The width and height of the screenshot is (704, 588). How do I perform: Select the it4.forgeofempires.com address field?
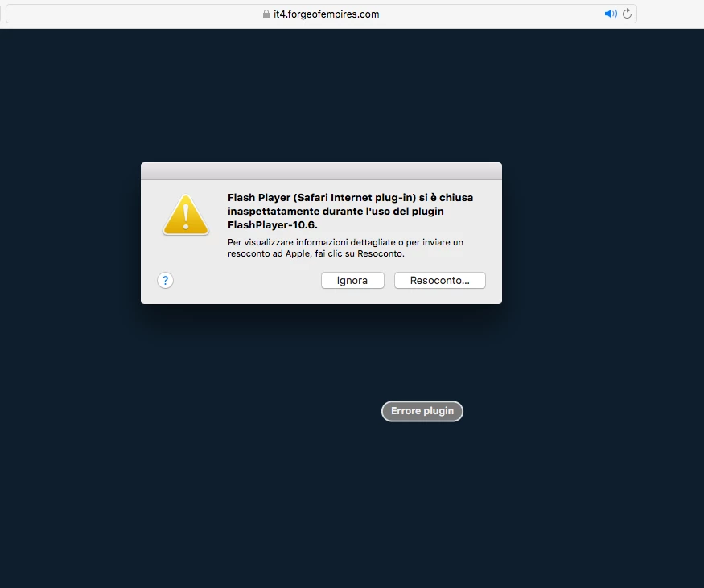[x=321, y=14]
